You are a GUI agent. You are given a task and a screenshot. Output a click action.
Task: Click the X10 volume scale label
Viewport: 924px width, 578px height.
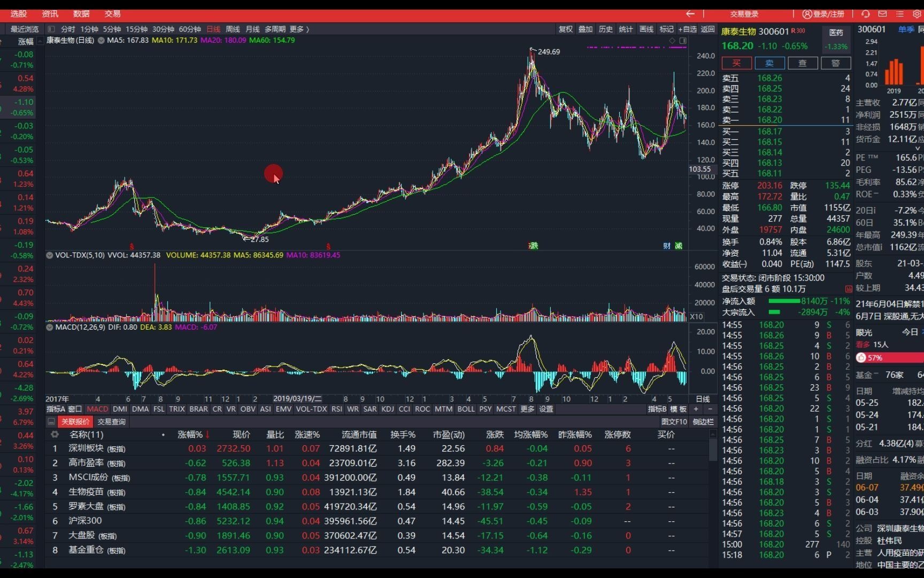tap(696, 317)
